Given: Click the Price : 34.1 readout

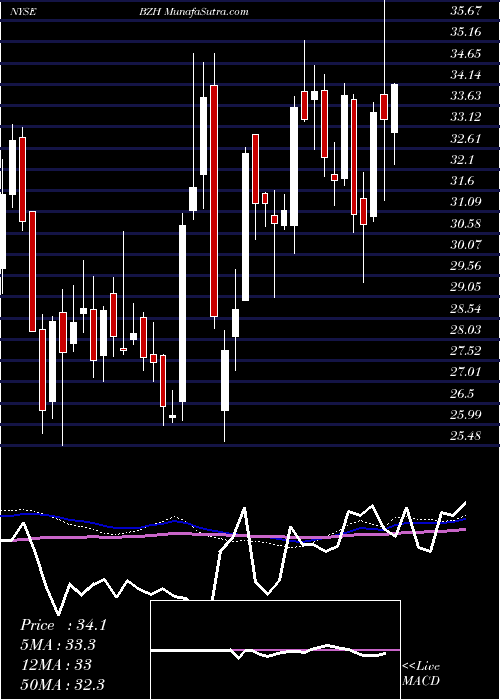Looking at the screenshot, I should [x=63, y=625].
